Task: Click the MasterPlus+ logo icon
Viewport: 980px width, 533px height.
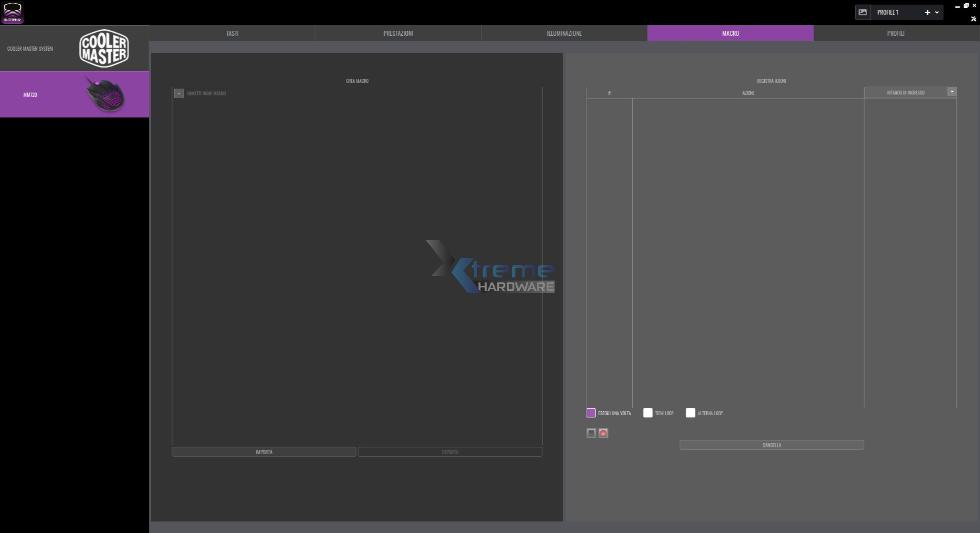Action: [x=13, y=12]
